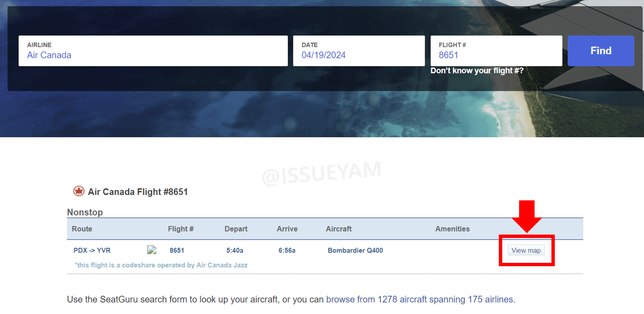Viewport: 644px width, 314px height.
Task: Click the flight number 8651 in the table row
Action: coord(177,250)
